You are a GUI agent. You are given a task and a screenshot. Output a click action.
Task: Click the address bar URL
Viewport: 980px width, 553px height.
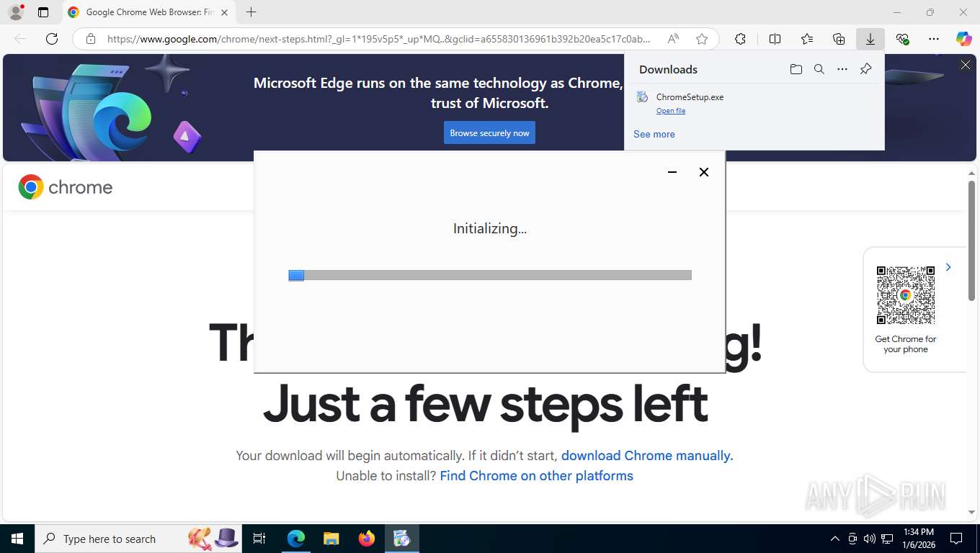click(x=378, y=39)
